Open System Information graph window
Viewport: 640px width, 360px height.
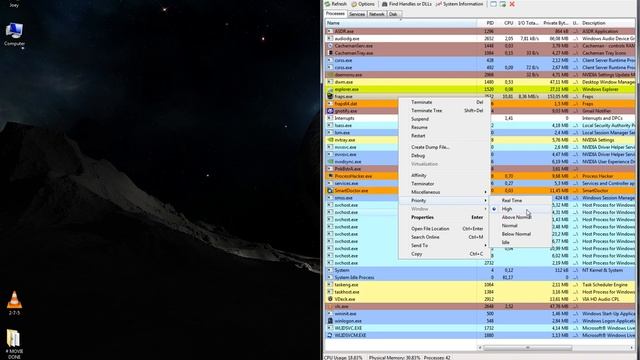(459, 4)
